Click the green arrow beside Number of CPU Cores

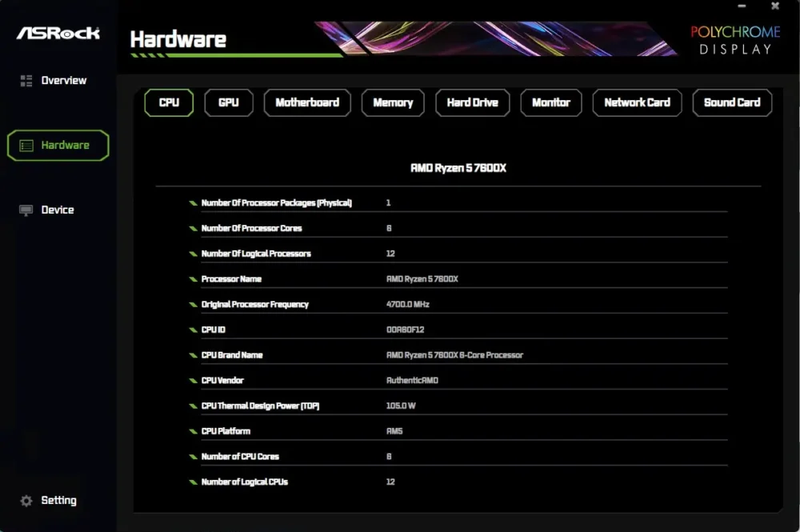point(193,457)
